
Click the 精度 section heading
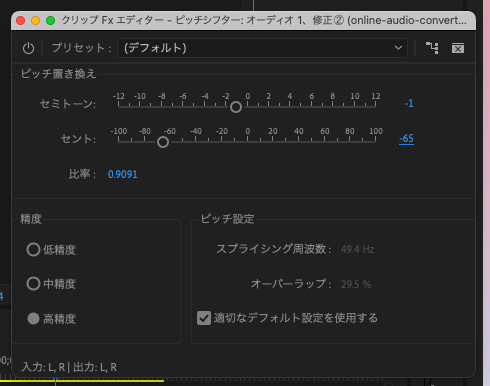pyautogui.click(x=31, y=219)
